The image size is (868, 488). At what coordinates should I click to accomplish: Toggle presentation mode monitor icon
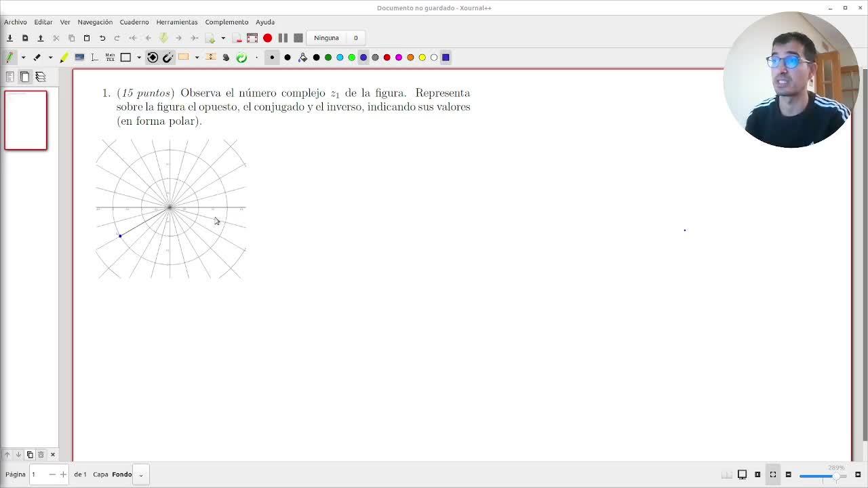(x=742, y=474)
